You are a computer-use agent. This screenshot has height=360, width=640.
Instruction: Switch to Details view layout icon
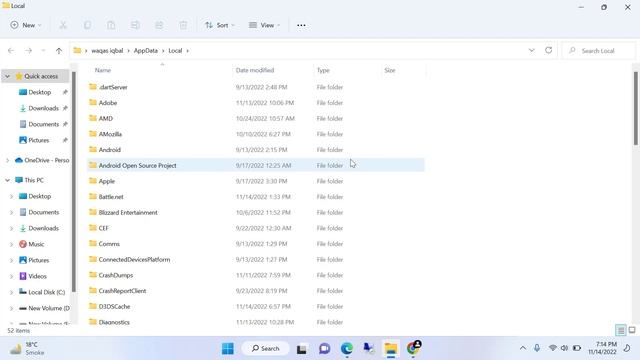(621, 330)
